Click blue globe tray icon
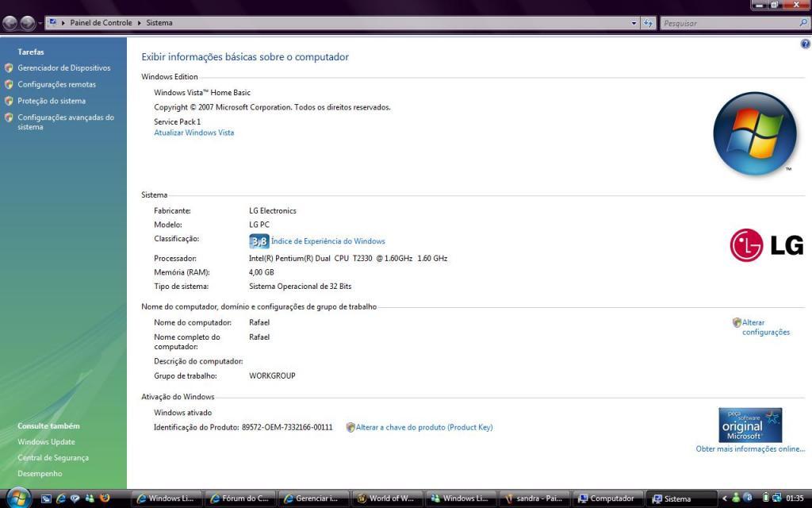This screenshot has width=812, height=508. pyautogui.click(x=747, y=498)
